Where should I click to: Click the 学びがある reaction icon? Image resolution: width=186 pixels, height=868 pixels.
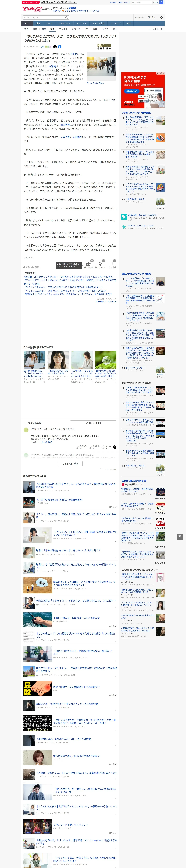(89, 264)
